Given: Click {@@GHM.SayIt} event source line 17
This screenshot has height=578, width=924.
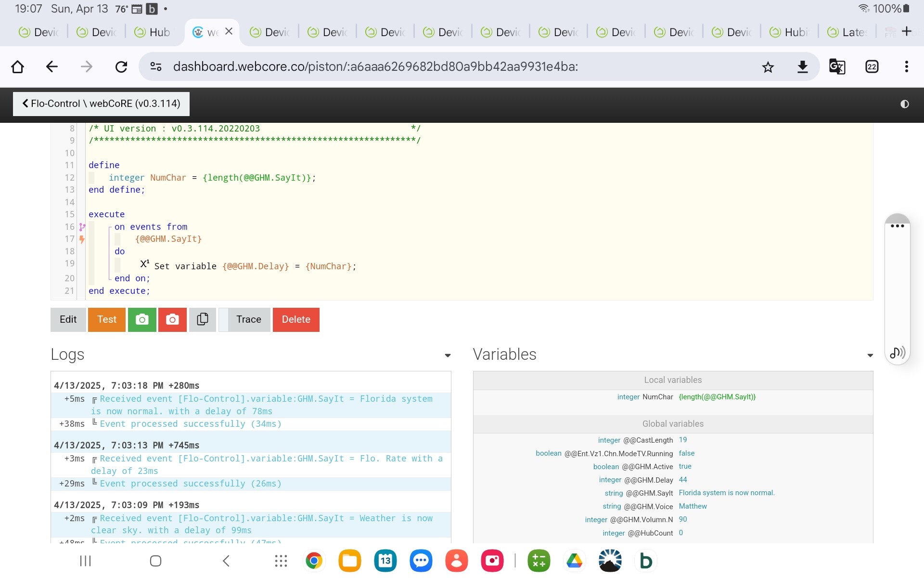Looking at the screenshot, I should pyautogui.click(x=168, y=239).
